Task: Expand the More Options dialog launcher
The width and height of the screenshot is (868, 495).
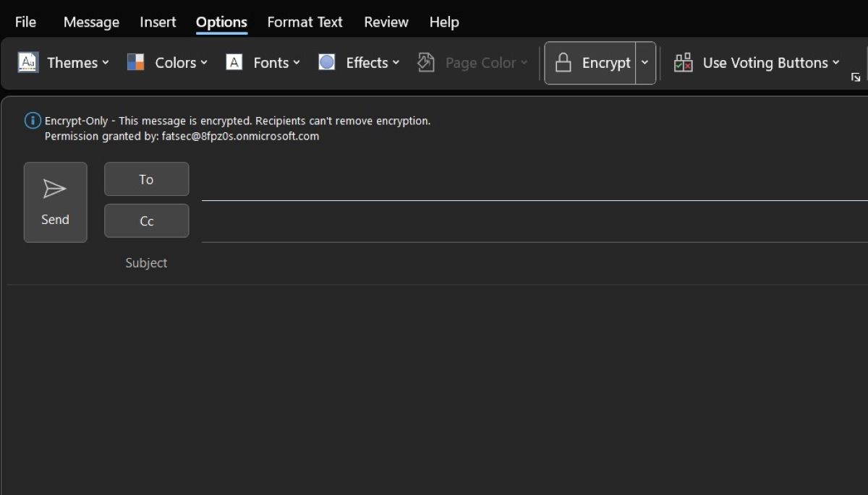Action: pyautogui.click(x=856, y=77)
